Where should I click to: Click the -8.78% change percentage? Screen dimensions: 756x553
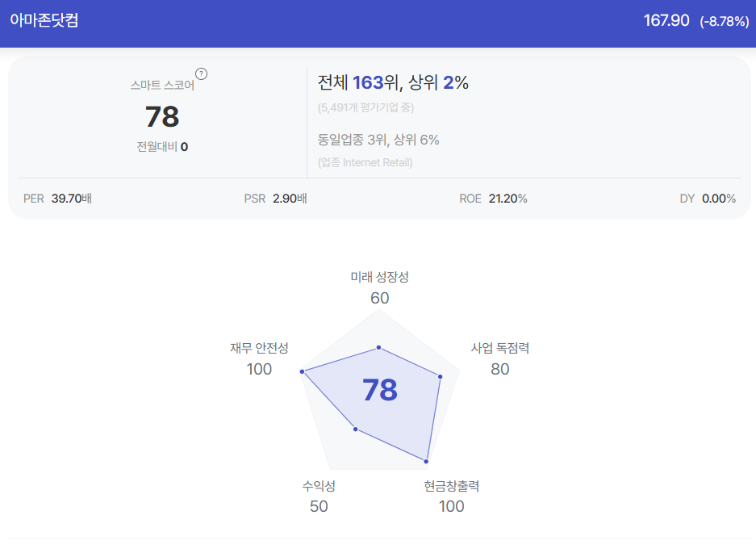(725, 21)
